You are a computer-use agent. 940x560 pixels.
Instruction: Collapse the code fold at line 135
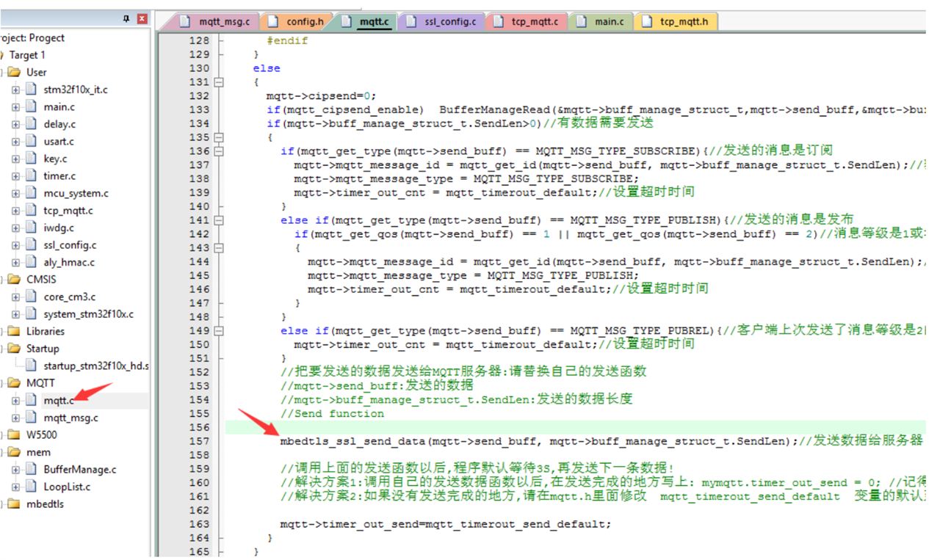[x=218, y=137]
